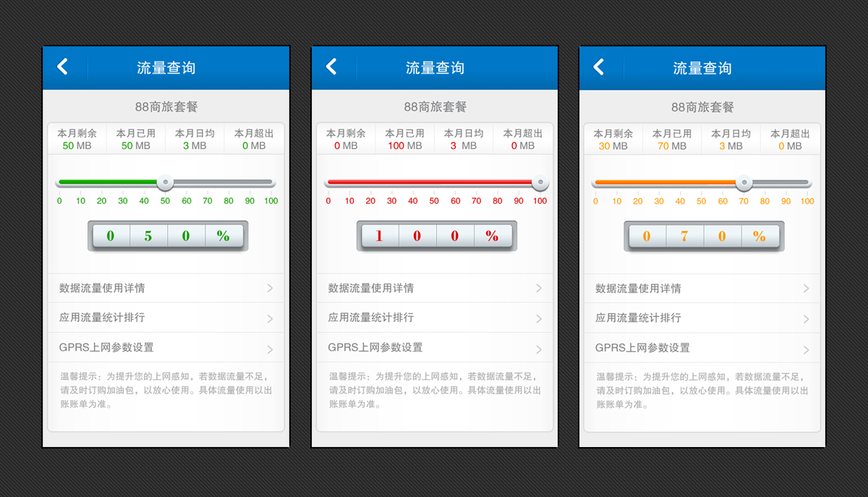Click the green percent sign tile
The height and width of the screenshot is (497, 868).
tap(224, 236)
